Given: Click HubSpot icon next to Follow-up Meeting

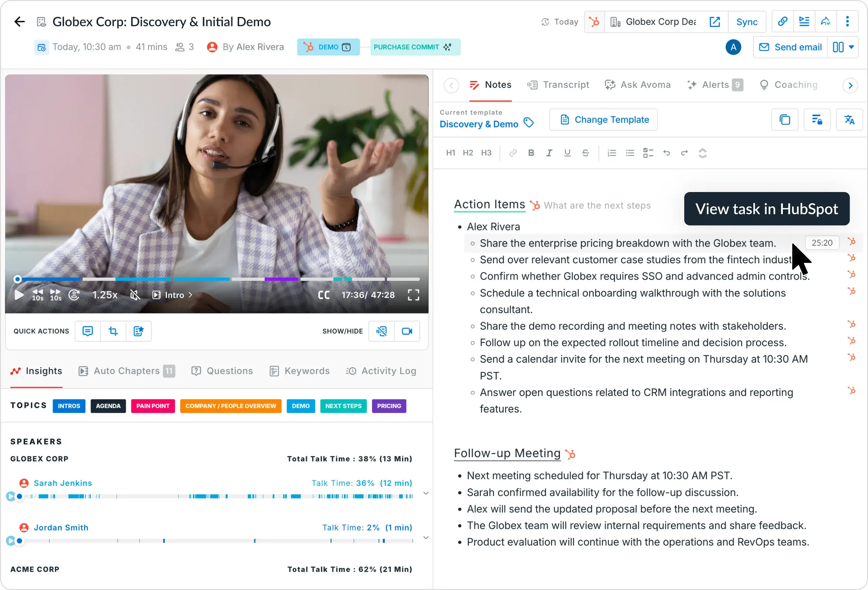Looking at the screenshot, I should pos(570,454).
